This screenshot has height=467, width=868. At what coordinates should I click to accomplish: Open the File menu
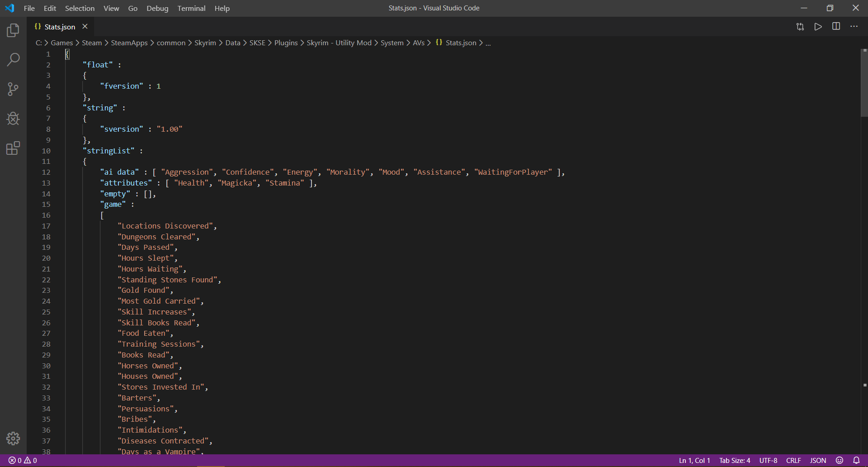coord(29,8)
